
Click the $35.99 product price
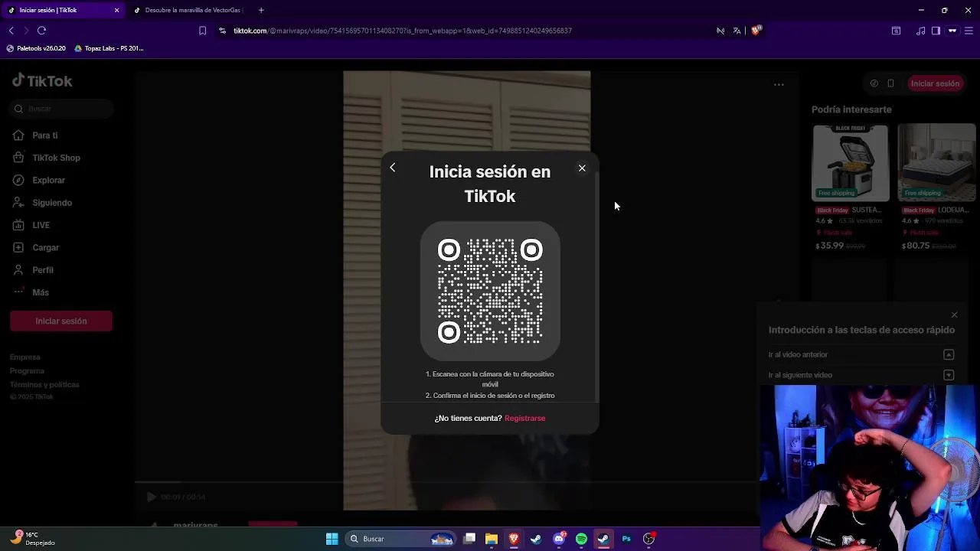(830, 246)
